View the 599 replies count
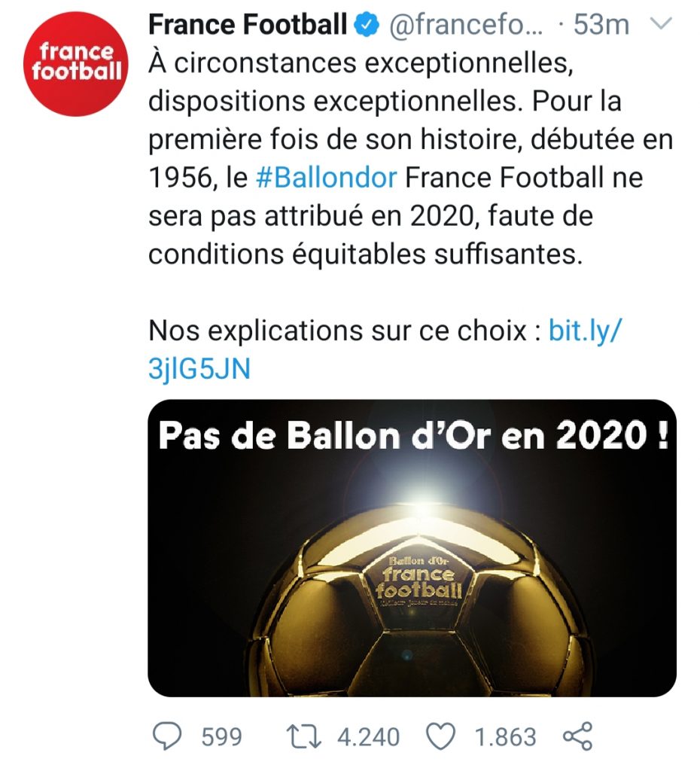The image size is (700, 771). (x=221, y=736)
